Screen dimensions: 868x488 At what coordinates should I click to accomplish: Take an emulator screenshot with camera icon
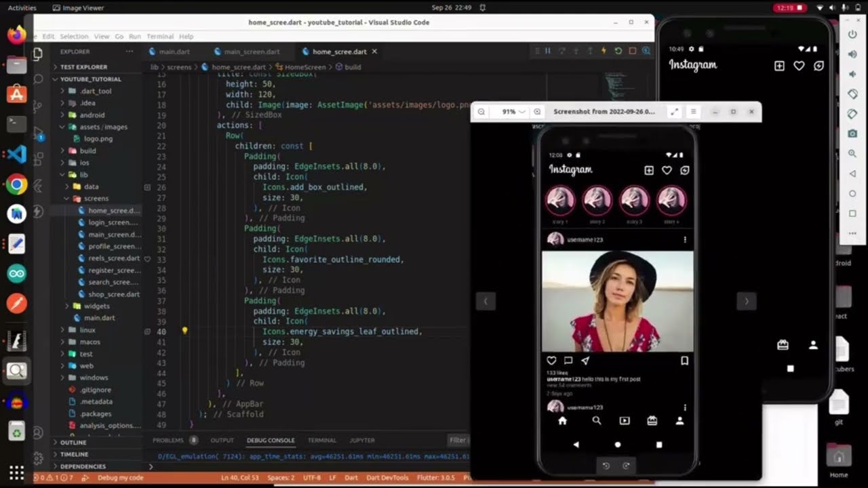pos(852,134)
